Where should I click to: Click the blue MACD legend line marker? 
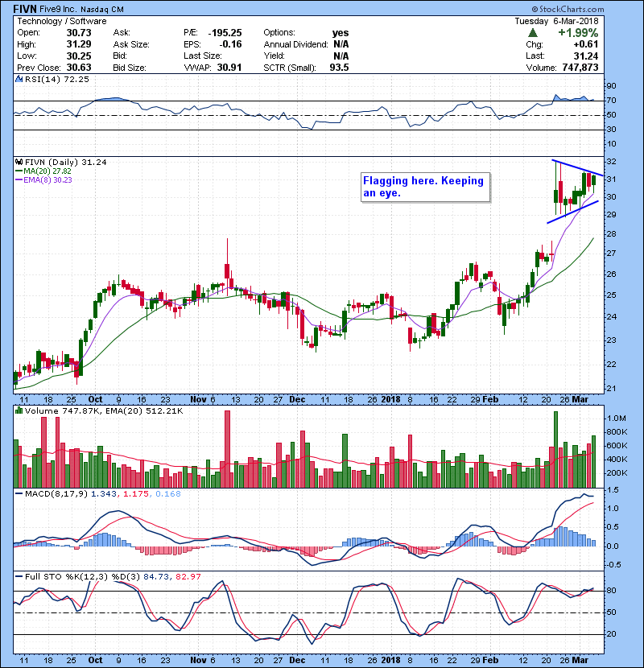pos(19,494)
